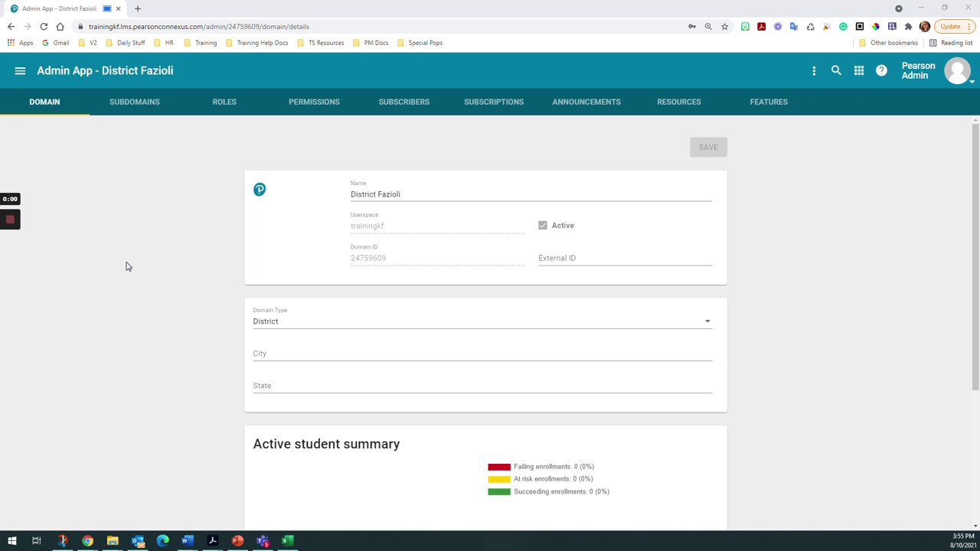The height and width of the screenshot is (551, 980).
Task: Click the External ID input field
Action: click(625, 258)
